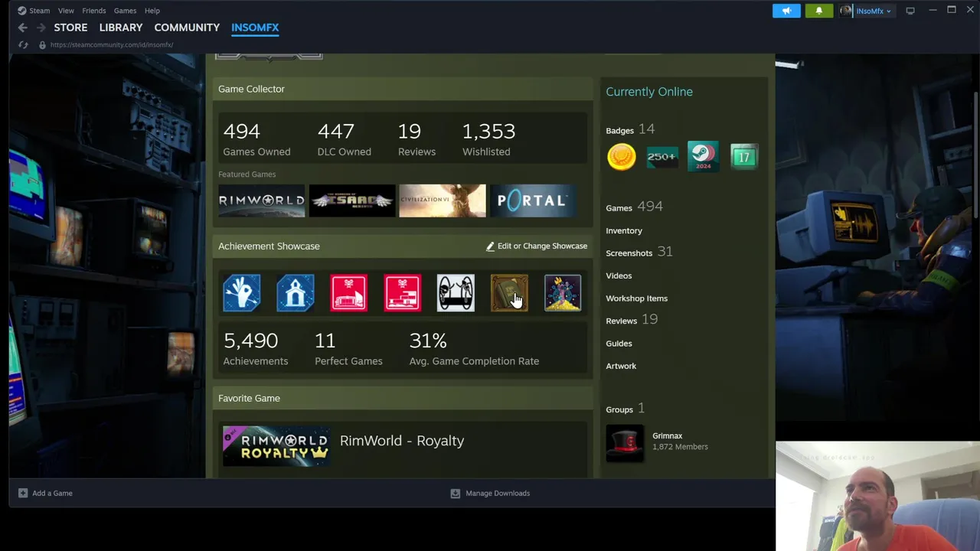980x551 pixels.
Task: Open the Artwork link
Action: [x=621, y=366]
